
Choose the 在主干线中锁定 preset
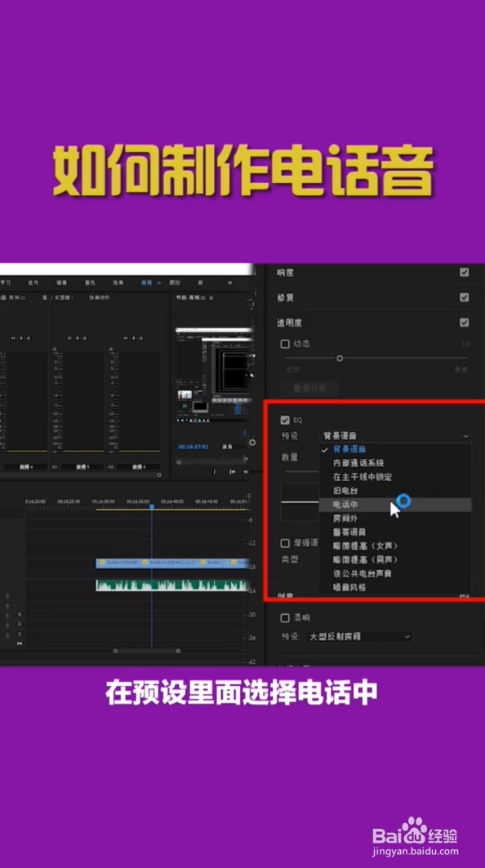pyautogui.click(x=394, y=477)
